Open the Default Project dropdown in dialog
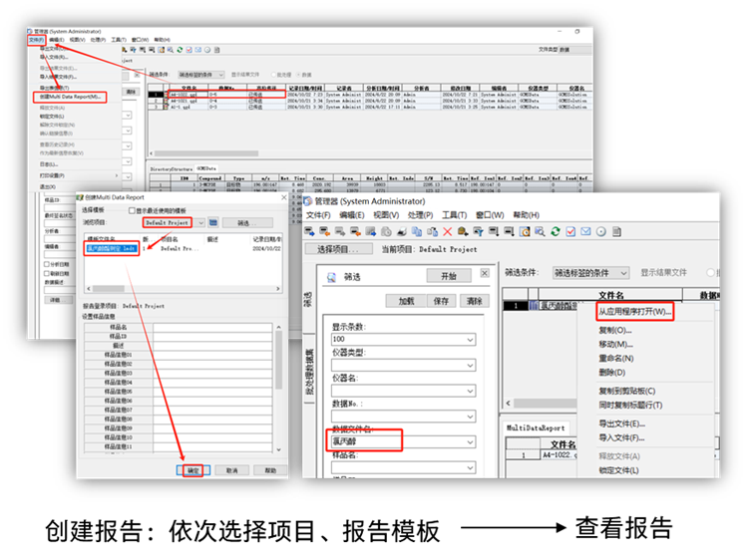 pos(199,223)
